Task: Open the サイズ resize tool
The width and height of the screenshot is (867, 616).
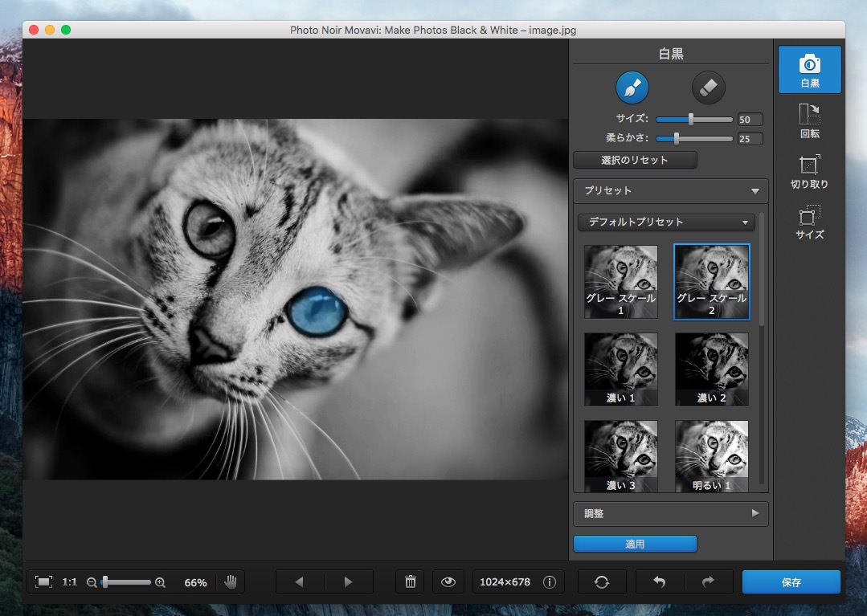Action: pos(809,221)
